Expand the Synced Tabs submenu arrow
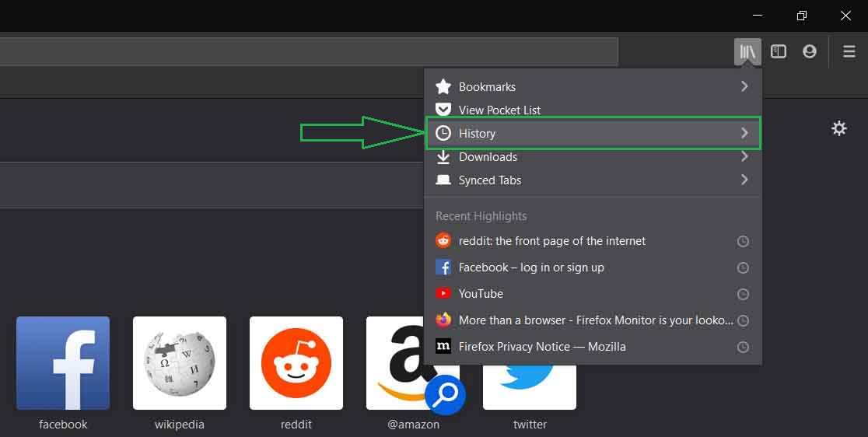Viewport: 868px width, 437px height. (744, 180)
